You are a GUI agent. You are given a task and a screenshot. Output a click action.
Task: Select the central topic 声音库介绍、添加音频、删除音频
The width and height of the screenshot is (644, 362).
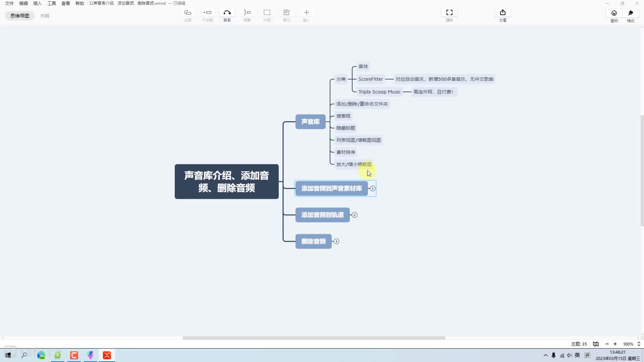click(227, 182)
